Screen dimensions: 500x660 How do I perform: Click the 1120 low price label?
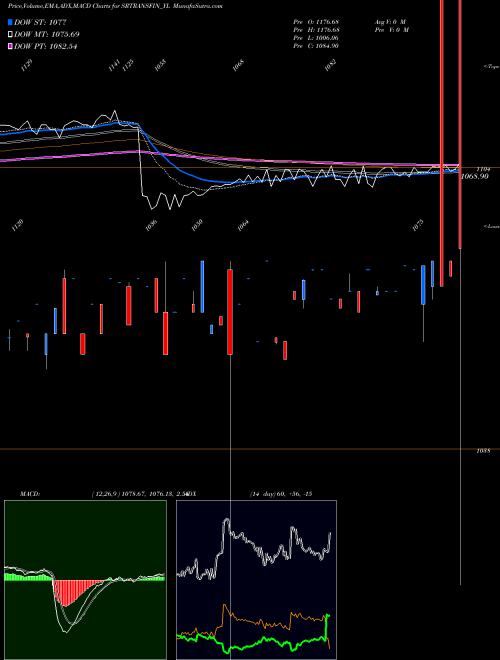pos(18,226)
